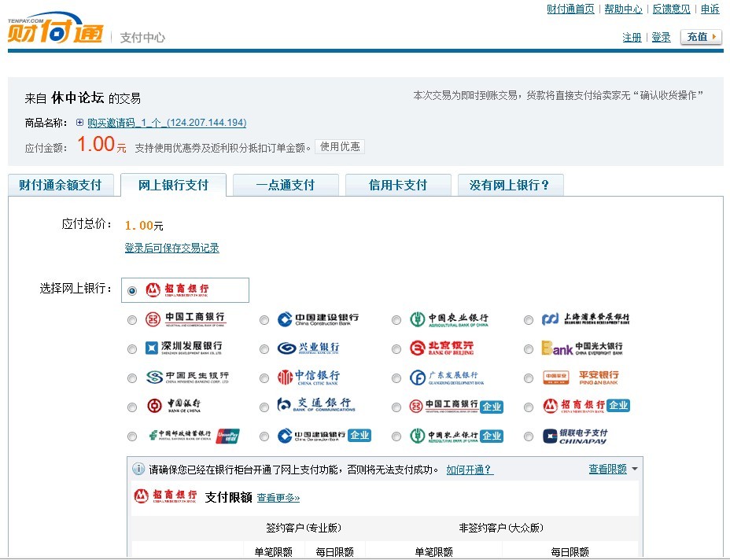
Task: Click 招商银行 logo in 支付限额 header
Action: click(x=165, y=496)
